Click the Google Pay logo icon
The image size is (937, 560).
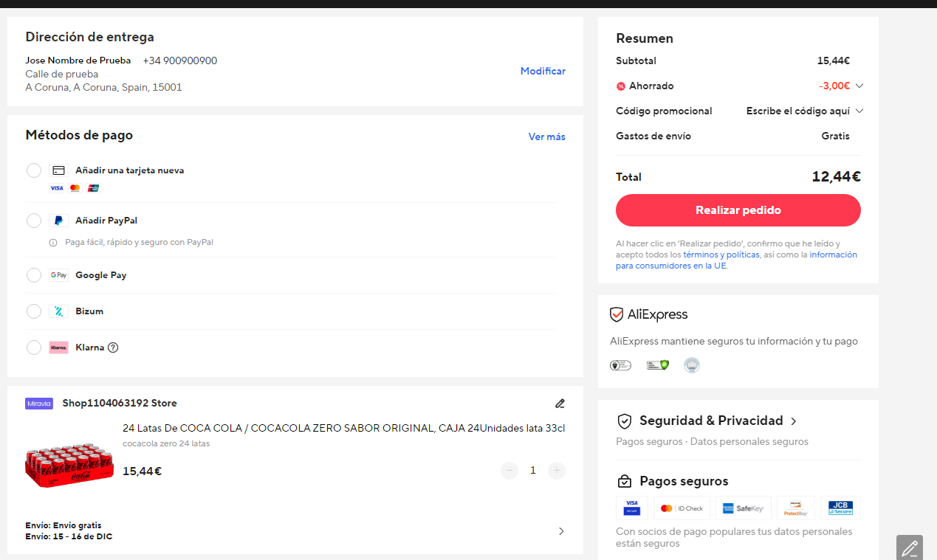point(59,275)
